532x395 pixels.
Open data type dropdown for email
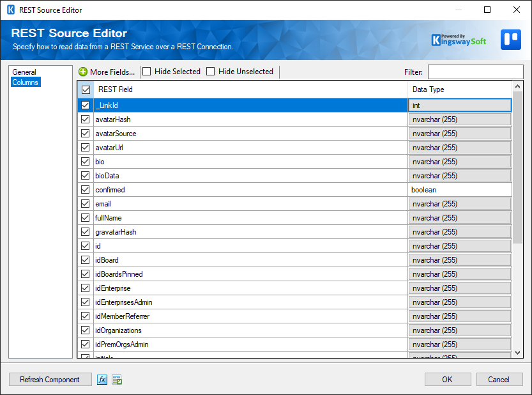click(460, 204)
